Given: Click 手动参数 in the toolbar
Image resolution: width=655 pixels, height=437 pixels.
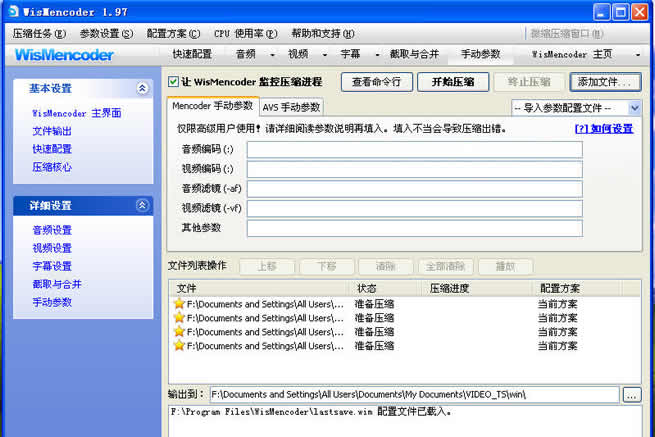Looking at the screenshot, I should click(480, 54).
